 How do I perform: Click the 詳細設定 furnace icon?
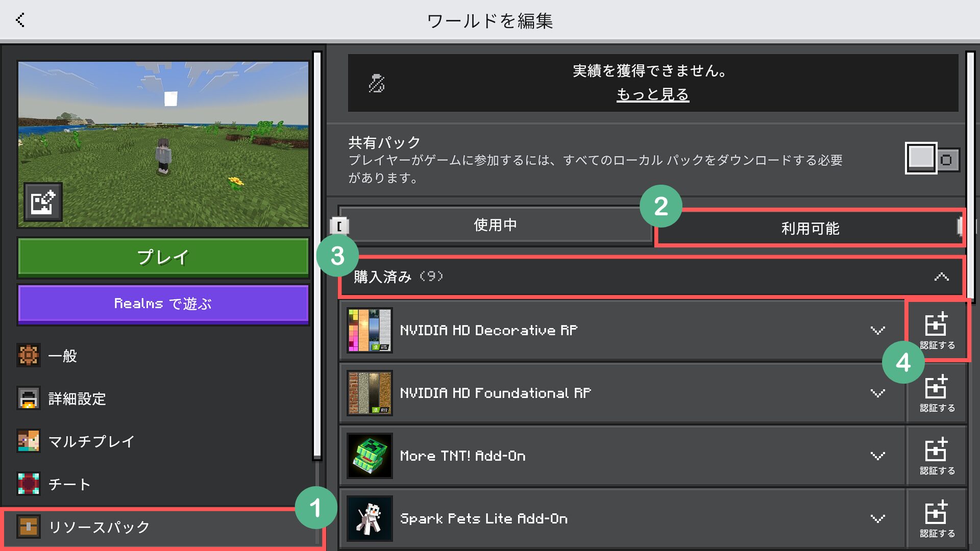click(x=29, y=398)
